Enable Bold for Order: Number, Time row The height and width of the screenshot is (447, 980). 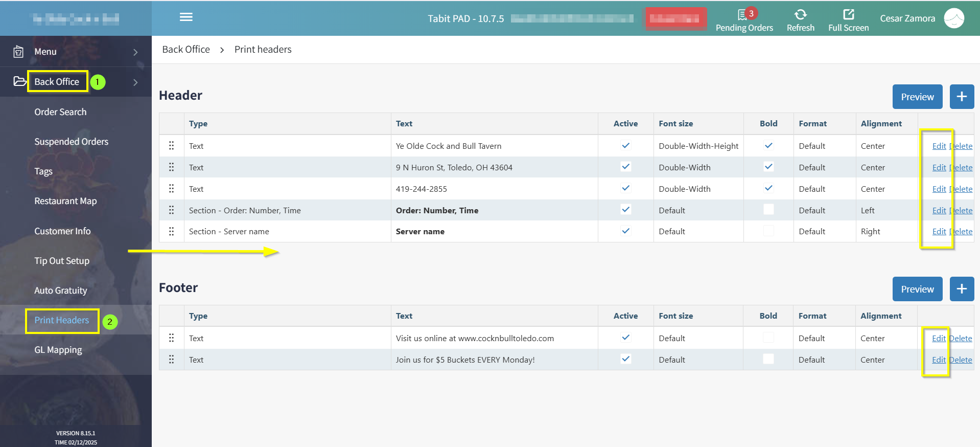[x=768, y=210]
